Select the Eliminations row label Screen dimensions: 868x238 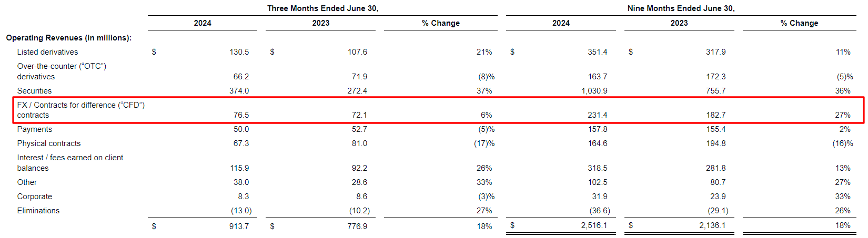[38, 211]
